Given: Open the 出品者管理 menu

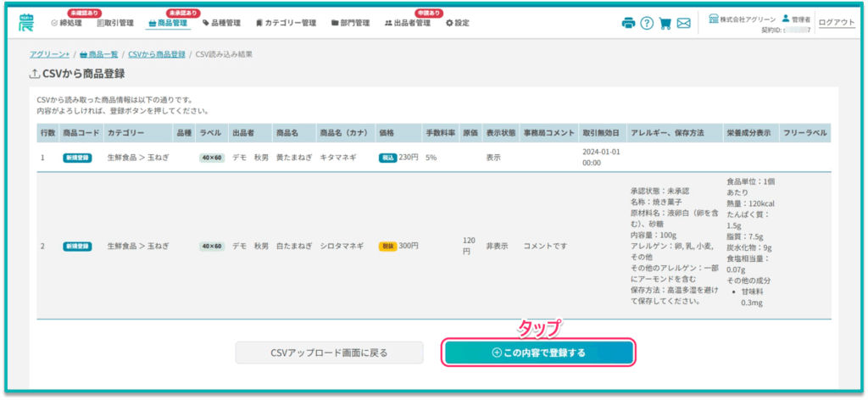Looking at the screenshot, I should [407, 23].
